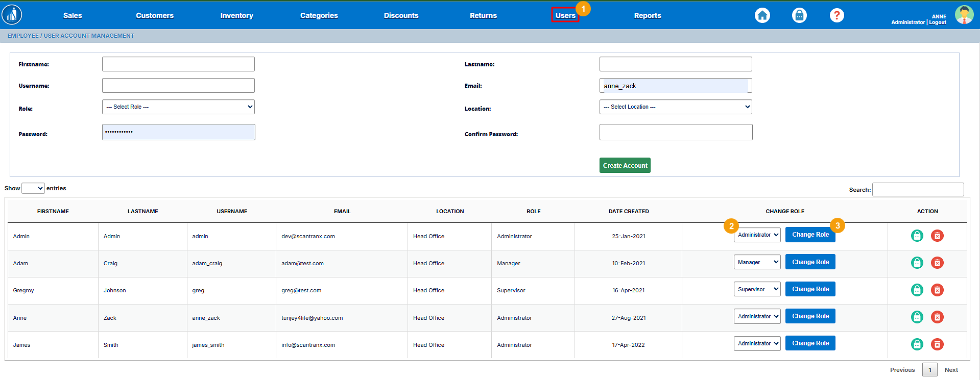This screenshot has width=980, height=380.
Task: Click the Logout link
Action: coord(938,22)
